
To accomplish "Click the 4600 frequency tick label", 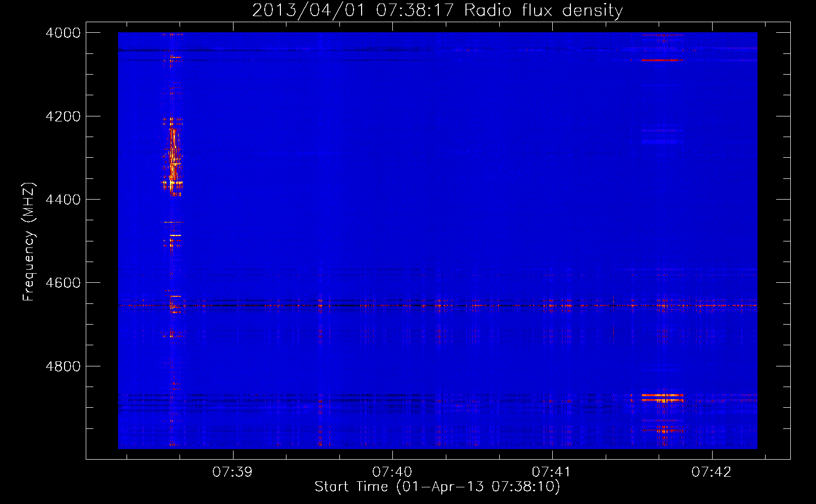I will 63,283.
